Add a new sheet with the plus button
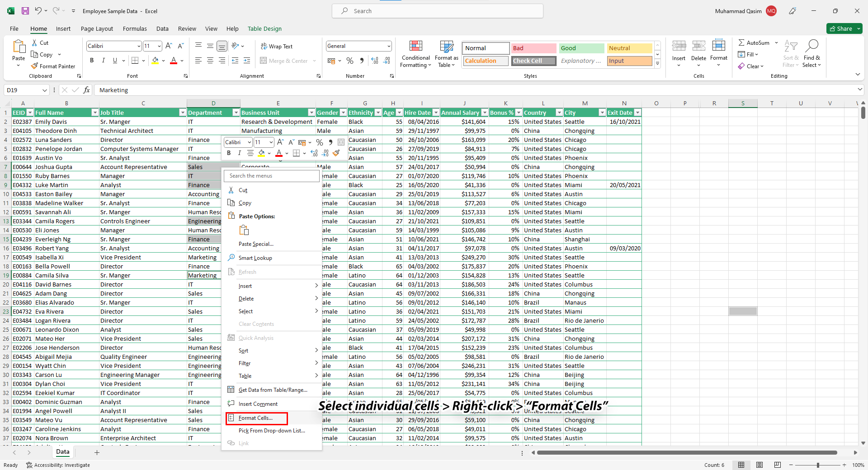This screenshot has height=470, width=868. [97, 452]
